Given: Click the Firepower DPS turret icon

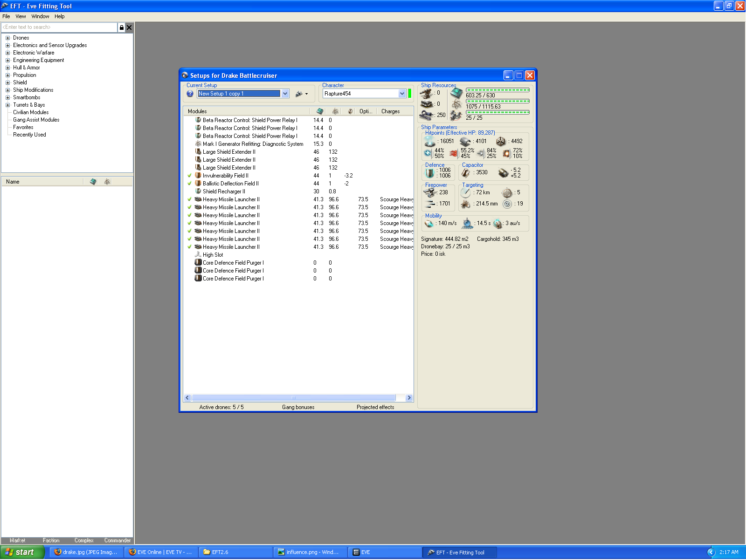Looking at the screenshot, I should coord(429,192).
